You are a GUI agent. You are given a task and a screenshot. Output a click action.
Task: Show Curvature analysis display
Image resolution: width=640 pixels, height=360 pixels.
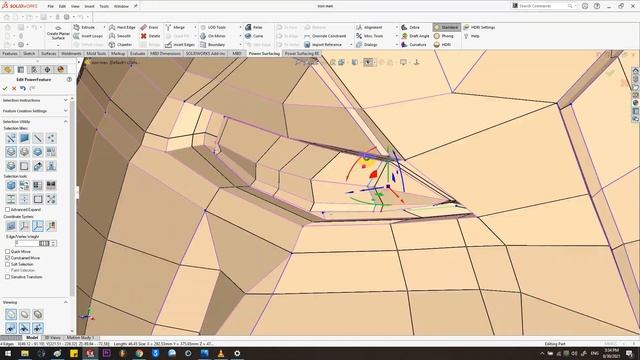[414, 44]
